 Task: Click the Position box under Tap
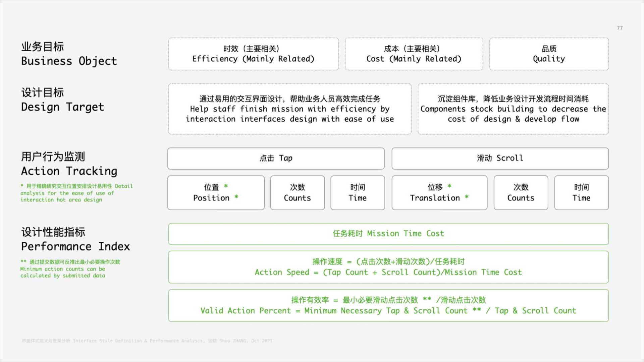216,193
